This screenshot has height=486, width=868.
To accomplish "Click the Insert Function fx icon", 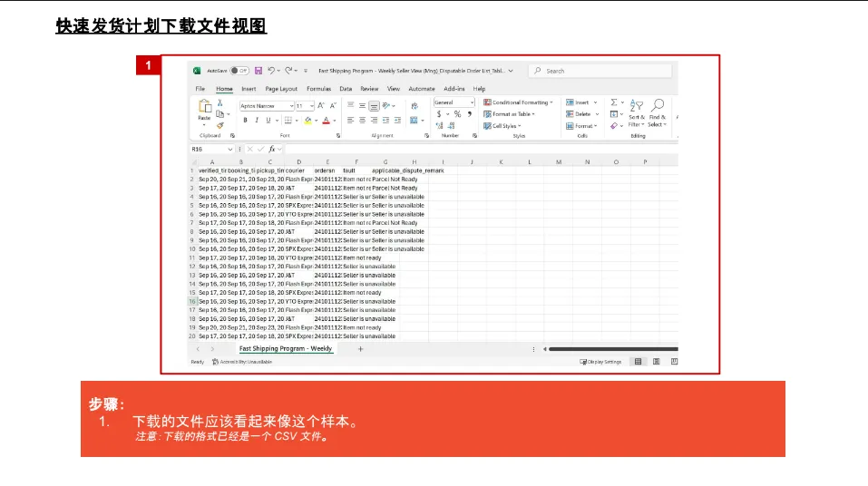I will [272, 150].
